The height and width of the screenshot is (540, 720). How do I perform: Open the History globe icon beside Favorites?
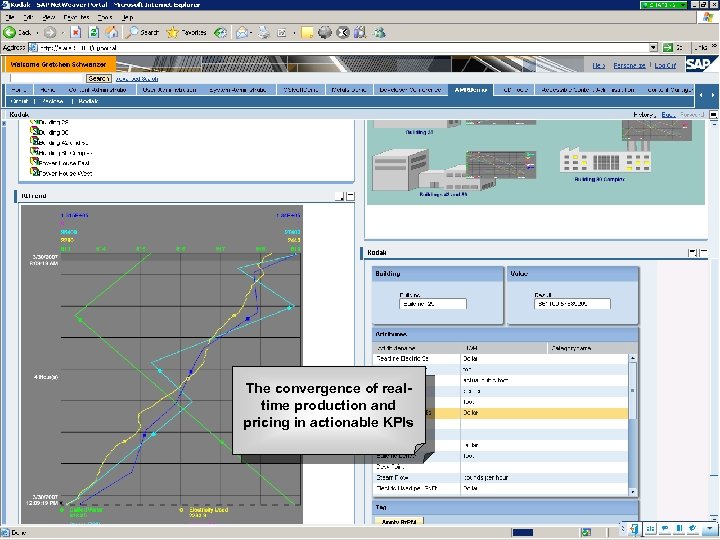pos(220,32)
